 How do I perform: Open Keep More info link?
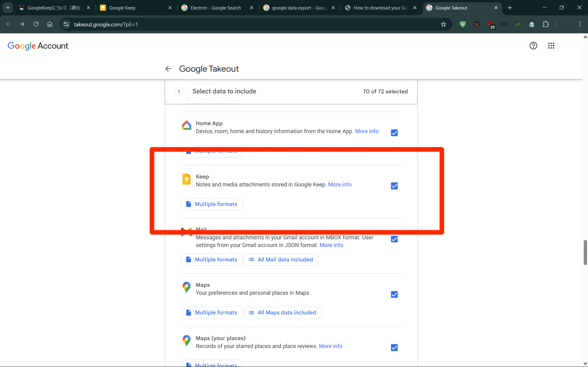pos(340,185)
